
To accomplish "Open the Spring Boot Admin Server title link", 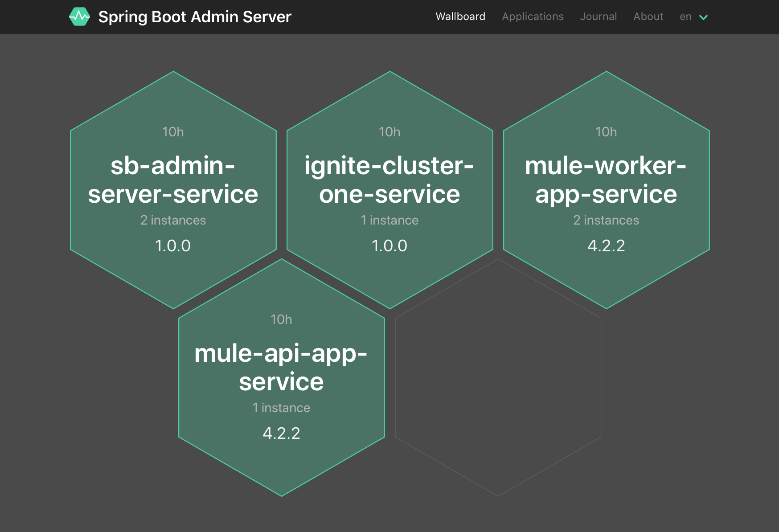I will [195, 17].
